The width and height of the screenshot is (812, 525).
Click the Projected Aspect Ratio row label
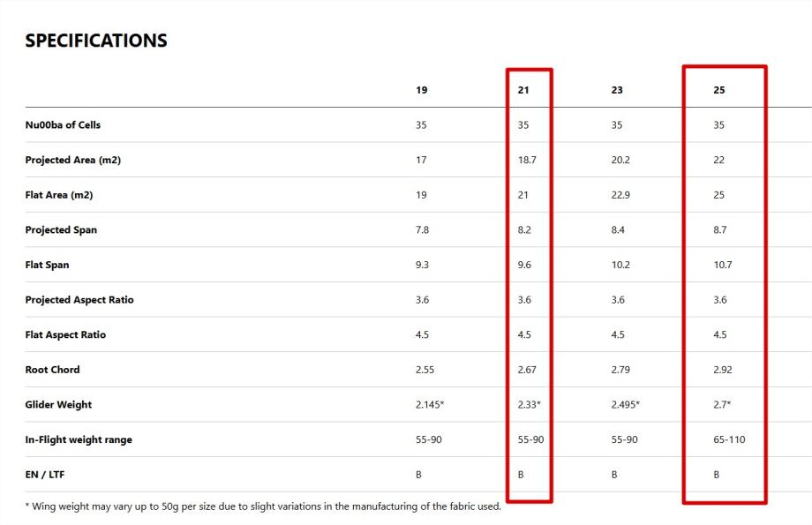point(79,300)
